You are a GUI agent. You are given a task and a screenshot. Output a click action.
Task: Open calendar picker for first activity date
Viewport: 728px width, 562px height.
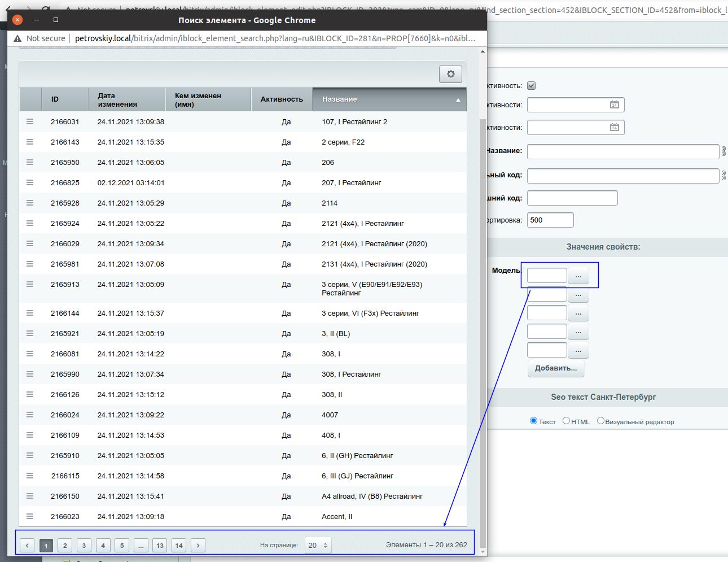pos(614,105)
